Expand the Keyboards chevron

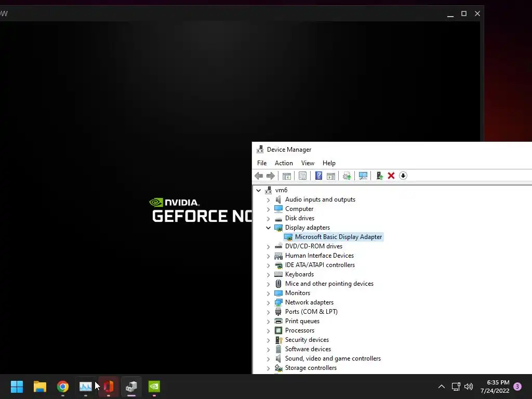pyautogui.click(x=269, y=274)
